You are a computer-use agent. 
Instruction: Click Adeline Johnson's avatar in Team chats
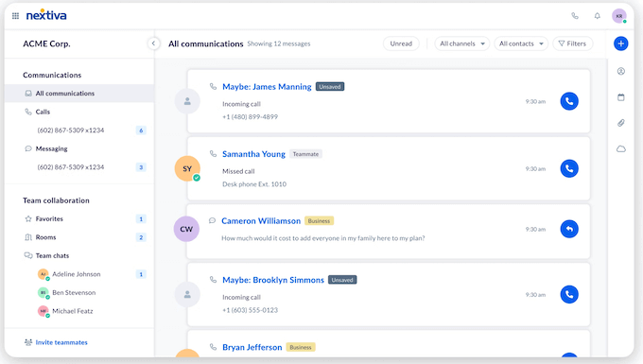(x=43, y=274)
